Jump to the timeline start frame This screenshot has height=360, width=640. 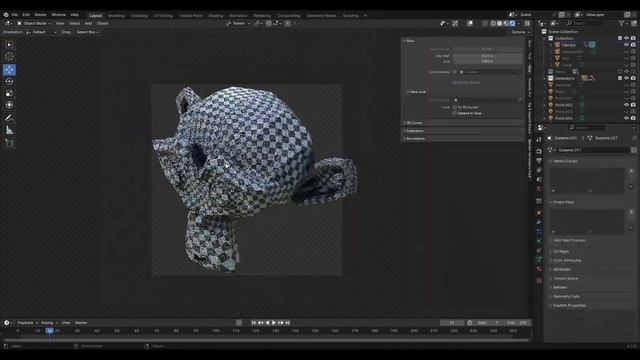click(x=253, y=322)
